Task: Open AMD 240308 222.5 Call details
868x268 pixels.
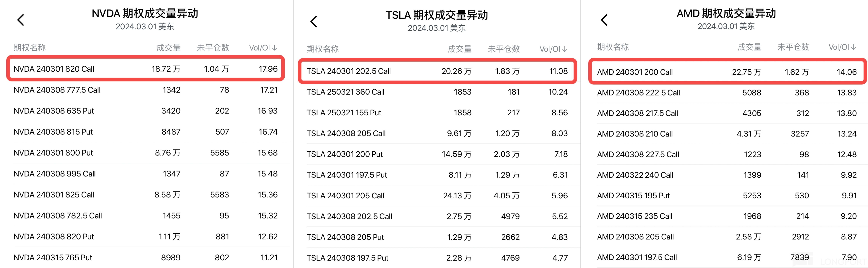Action: 726,92
